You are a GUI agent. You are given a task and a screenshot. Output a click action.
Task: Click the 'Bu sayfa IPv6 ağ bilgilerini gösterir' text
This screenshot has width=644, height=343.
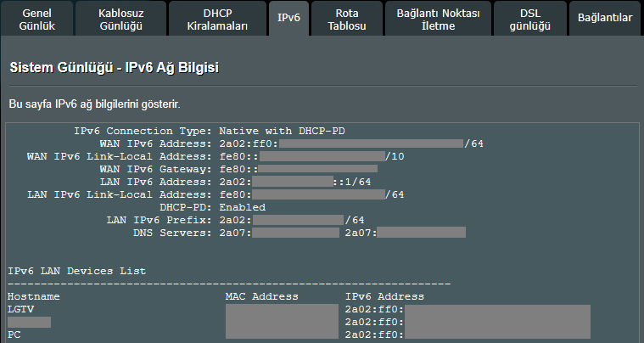(94, 104)
